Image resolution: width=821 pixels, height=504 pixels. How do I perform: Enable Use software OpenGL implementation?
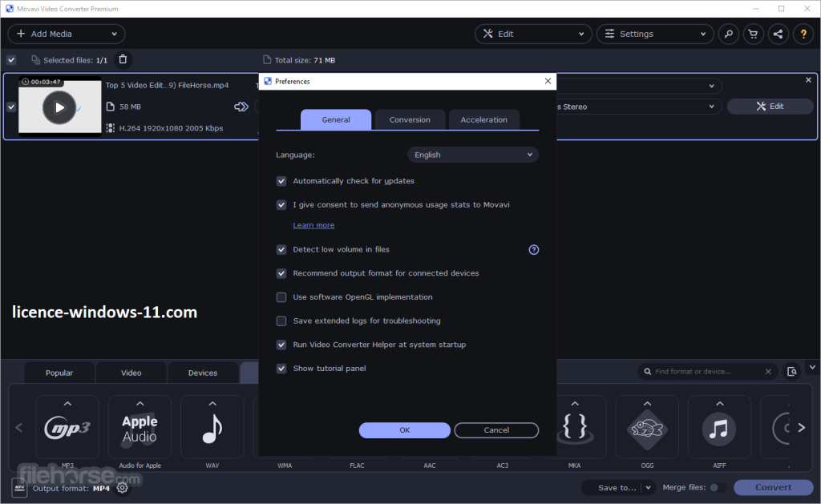(x=281, y=297)
